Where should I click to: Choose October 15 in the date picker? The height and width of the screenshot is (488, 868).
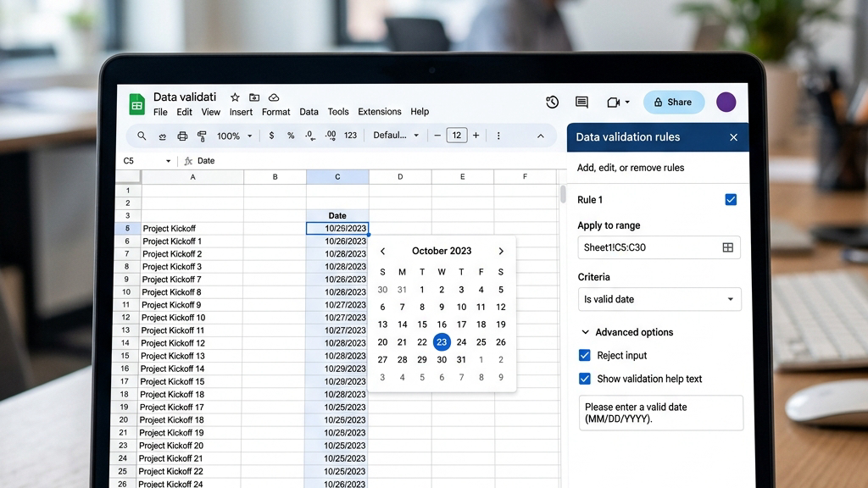[422, 324]
